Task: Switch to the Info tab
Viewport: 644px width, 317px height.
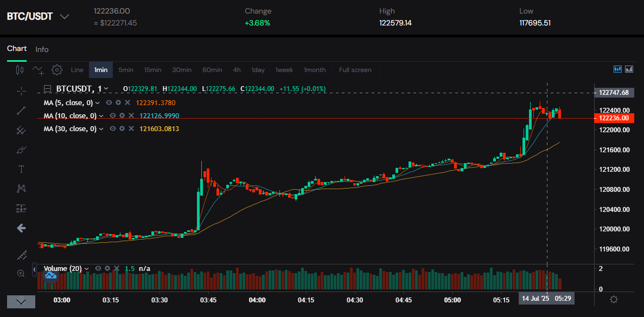Action: (x=42, y=50)
